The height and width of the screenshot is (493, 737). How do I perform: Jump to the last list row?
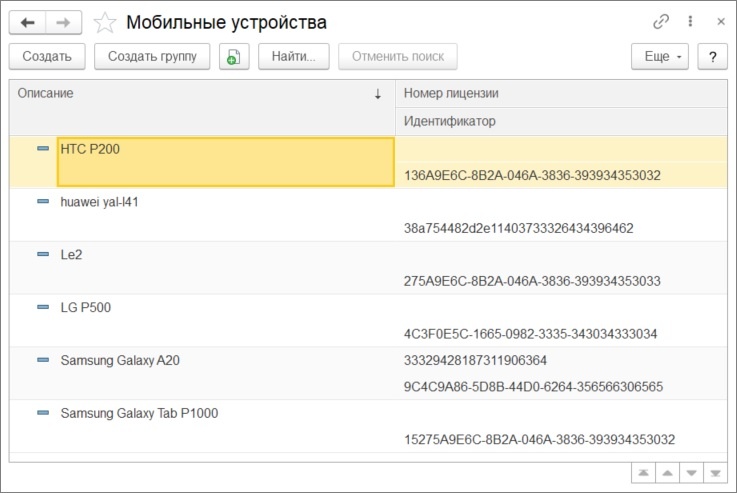click(x=715, y=473)
